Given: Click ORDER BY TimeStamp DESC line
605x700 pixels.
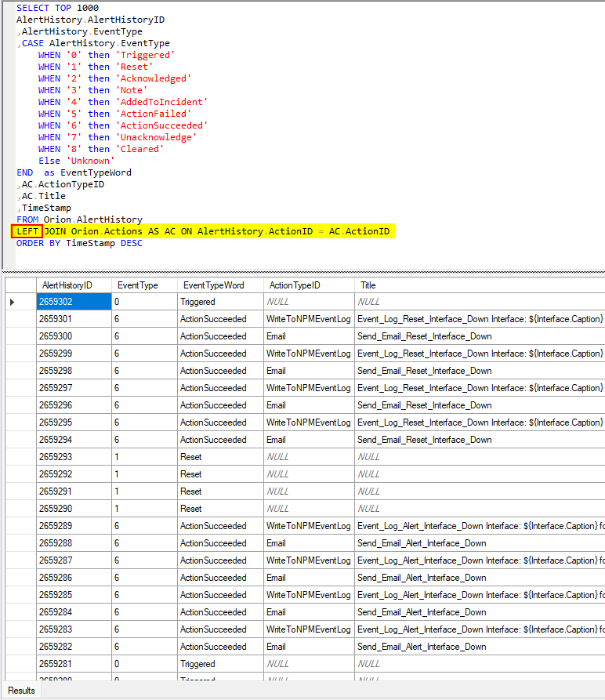Looking at the screenshot, I should tap(79, 243).
